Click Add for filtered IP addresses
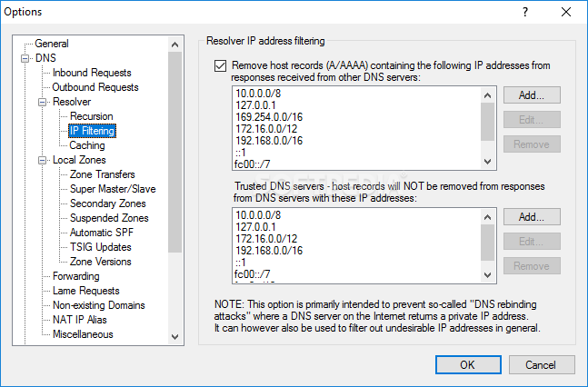Image resolution: width=588 pixels, height=387 pixels. pyautogui.click(x=532, y=95)
